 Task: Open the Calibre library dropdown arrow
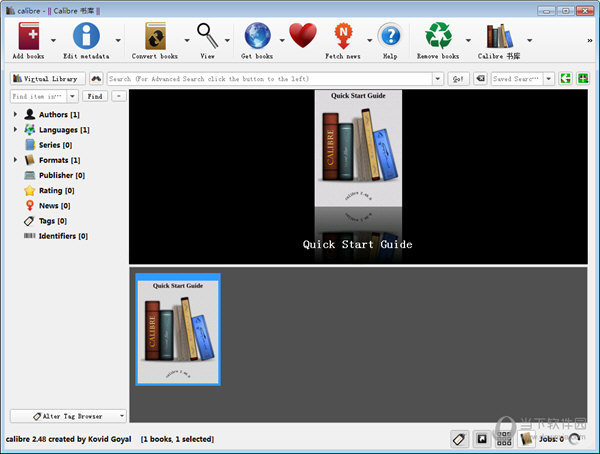[530, 40]
